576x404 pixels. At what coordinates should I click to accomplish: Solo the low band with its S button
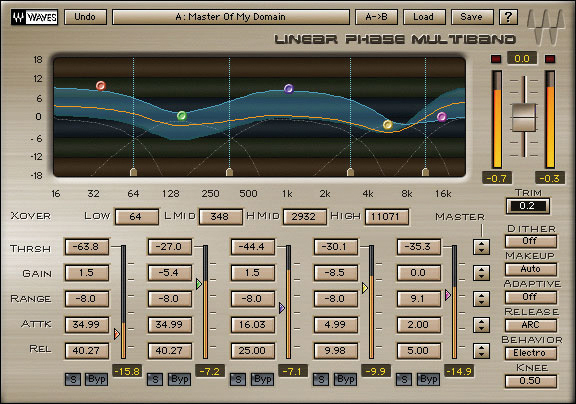click(x=73, y=379)
